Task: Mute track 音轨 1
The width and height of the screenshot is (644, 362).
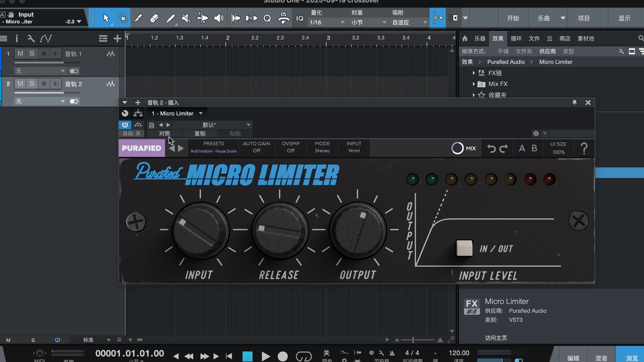Action: tap(20, 54)
